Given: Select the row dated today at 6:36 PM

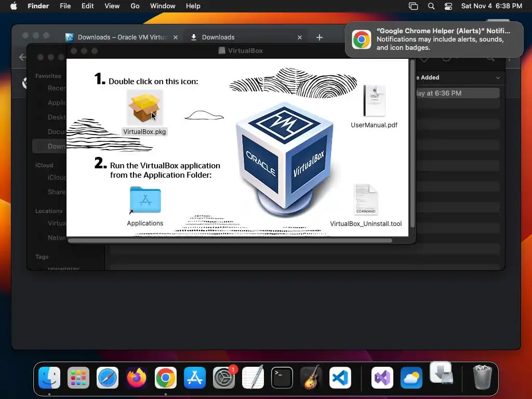Looking at the screenshot, I should pyautogui.click(x=457, y=94).
